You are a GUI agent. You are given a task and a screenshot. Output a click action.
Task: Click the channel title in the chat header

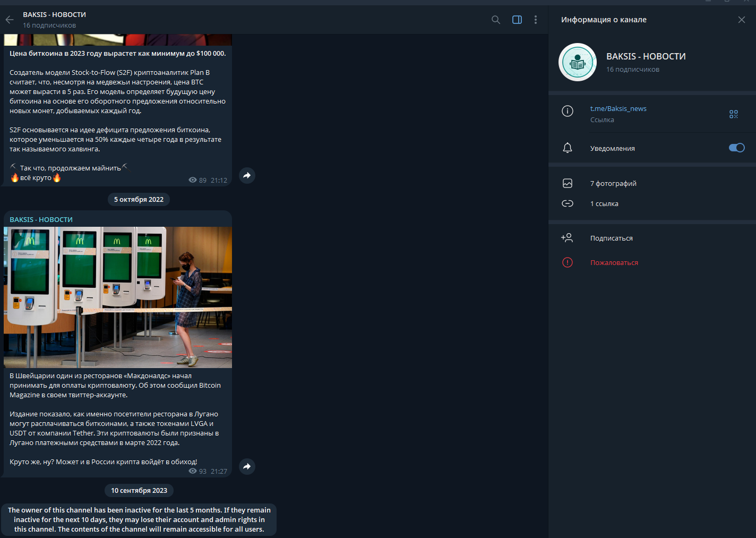tap(54, 15)
